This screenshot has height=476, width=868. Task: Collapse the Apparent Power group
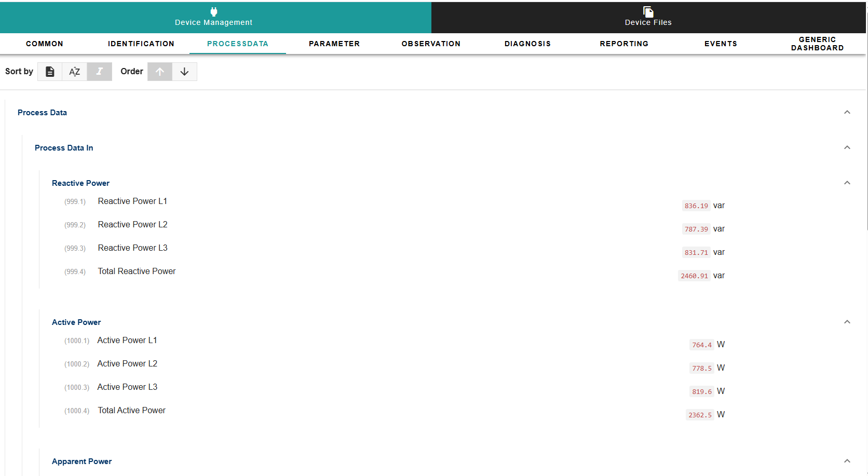click(847, 461)
